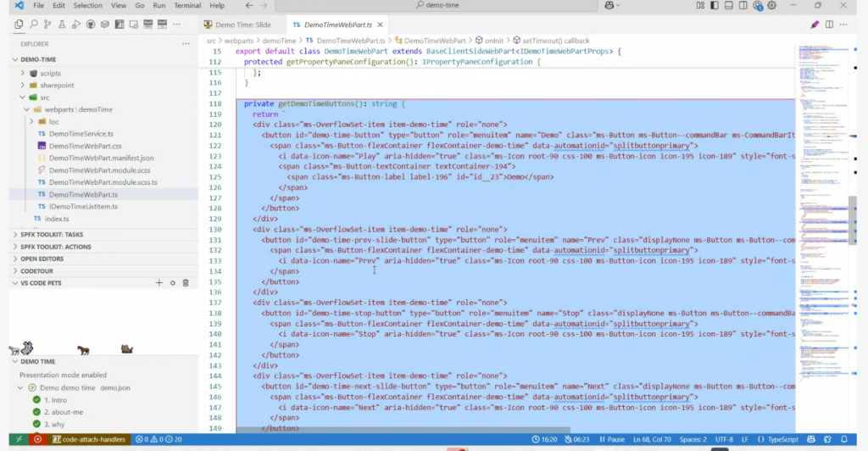Go back with the navigation arrow
Screen dimensions: 868x451
pos(249,5)
